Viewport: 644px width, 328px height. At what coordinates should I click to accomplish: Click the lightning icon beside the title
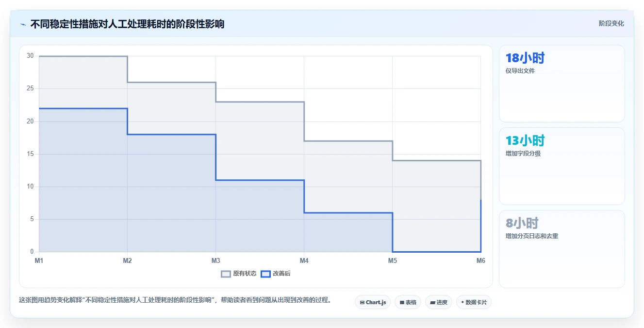23,24
